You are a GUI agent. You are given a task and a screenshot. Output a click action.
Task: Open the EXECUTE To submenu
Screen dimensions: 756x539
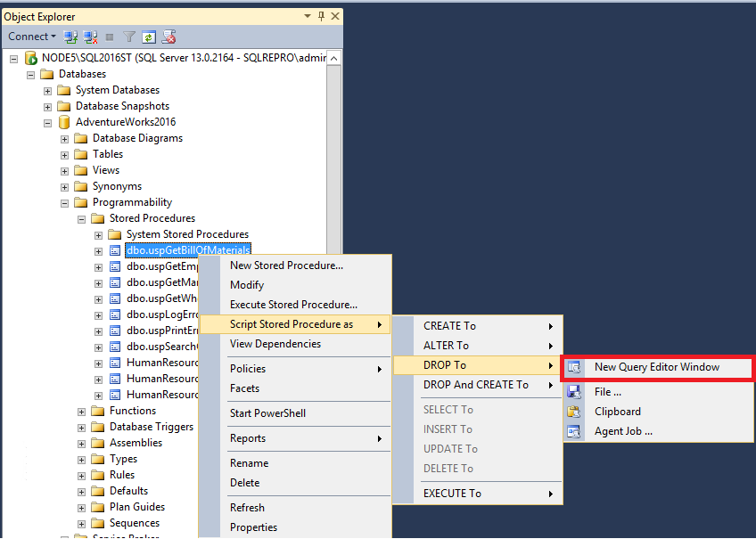pos(477,494)
